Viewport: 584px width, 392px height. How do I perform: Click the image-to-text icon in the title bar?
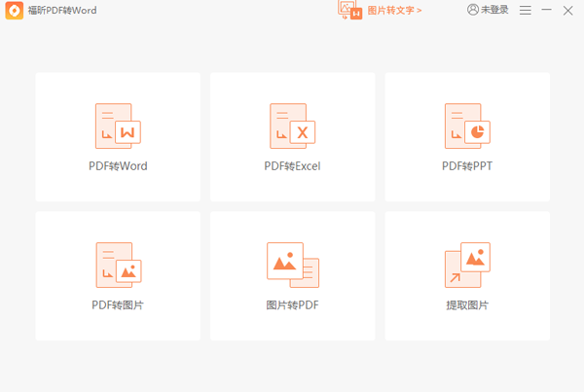(348, 10)
